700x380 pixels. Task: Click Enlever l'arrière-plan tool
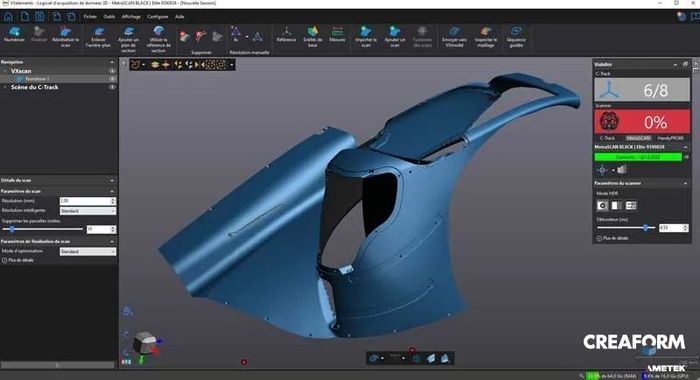(98, 36)
